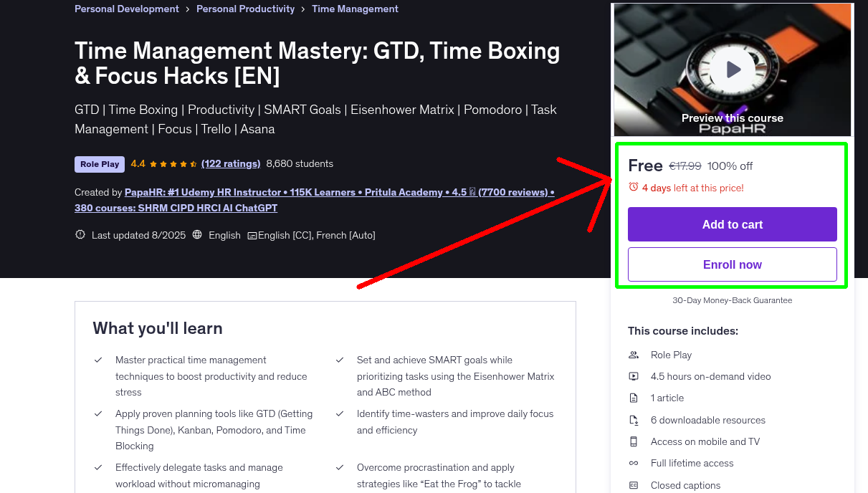The height and width of the screenshot is (493, 868).
Task: Open Time Management breadcrumb link
Action: pos(355,9)
